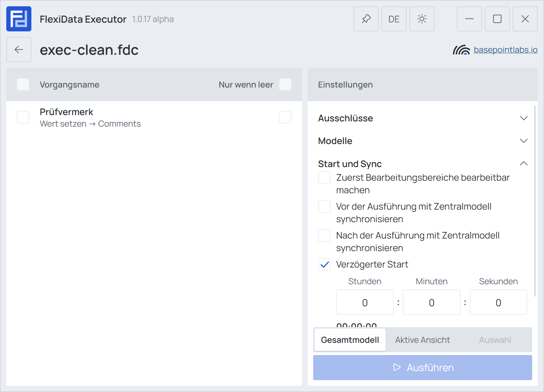
Task: Switch to the Aktive Ansicht tab
Action: (x=422, y=340)
